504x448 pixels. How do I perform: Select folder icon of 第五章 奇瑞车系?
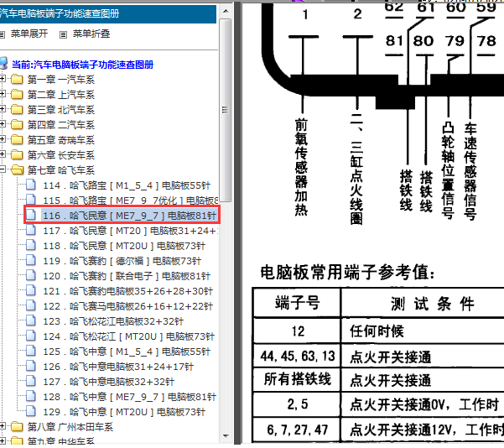pyautogui.click(x=17, y=139)
